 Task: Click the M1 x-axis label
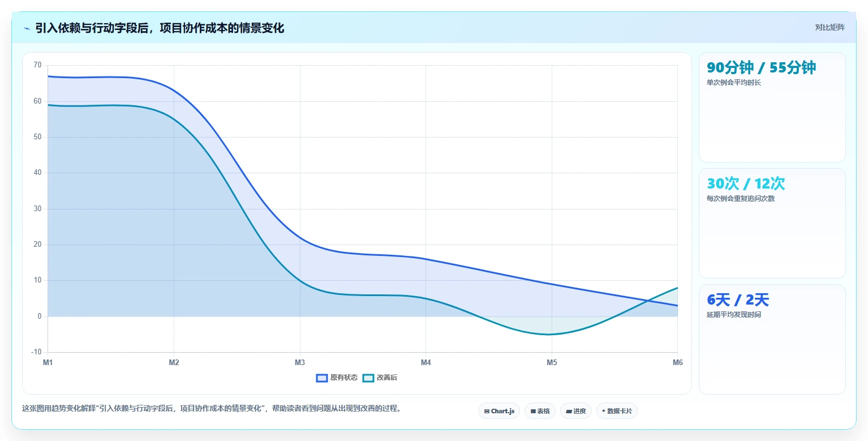[x=48, y=363]
